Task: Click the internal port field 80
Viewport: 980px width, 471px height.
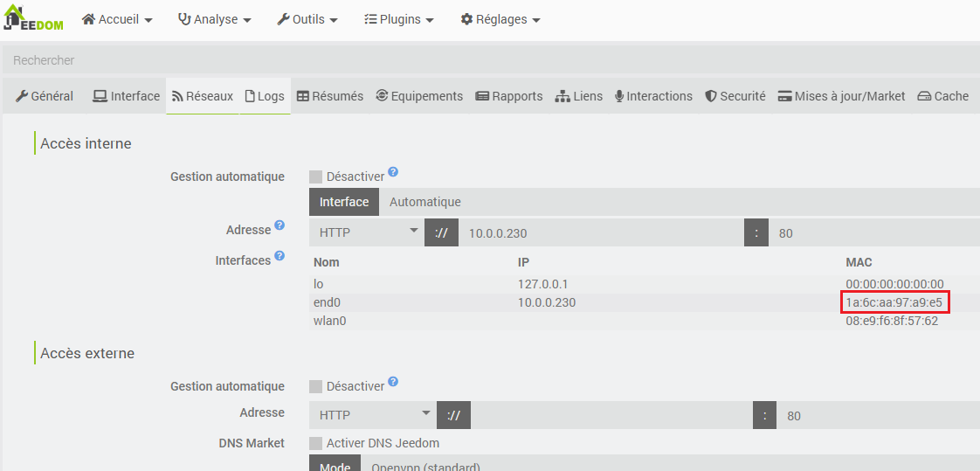Action: pyautogui.click(x=874, y=232)
